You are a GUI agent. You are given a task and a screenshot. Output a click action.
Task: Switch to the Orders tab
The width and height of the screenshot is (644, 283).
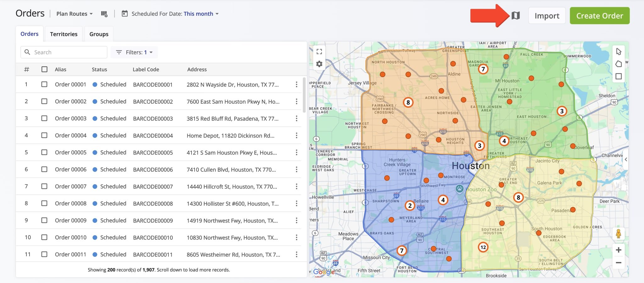30,34
